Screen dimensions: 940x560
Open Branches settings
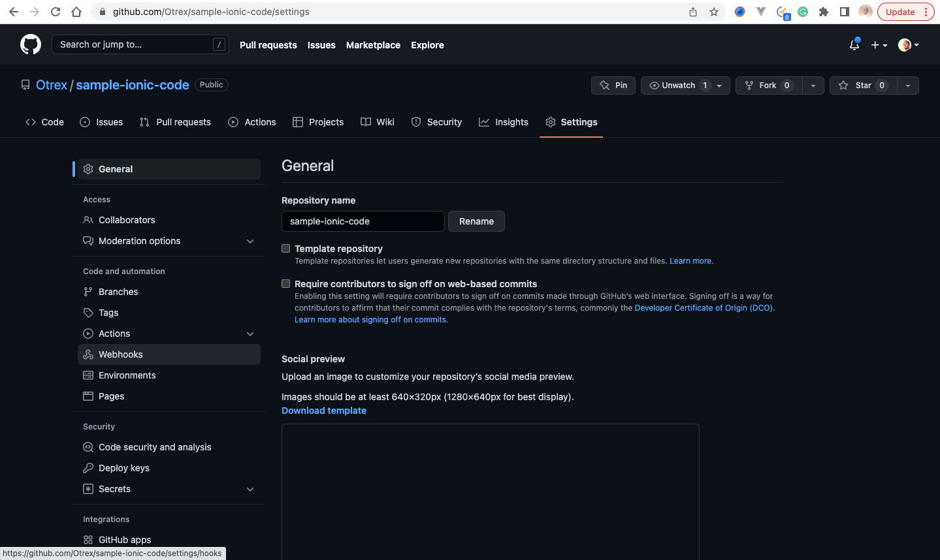(x=169, y=292)
